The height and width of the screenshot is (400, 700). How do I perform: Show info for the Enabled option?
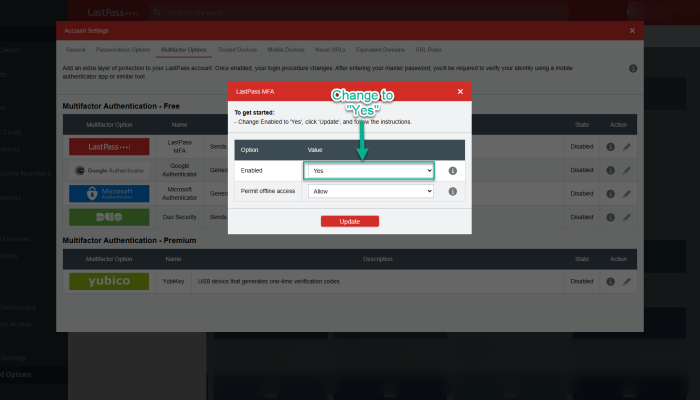coord(453,171)
